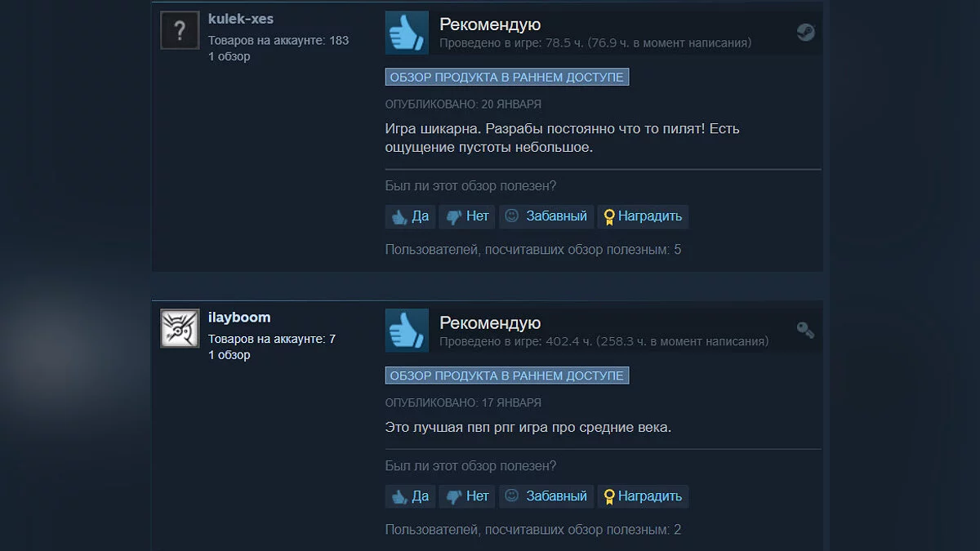Mark ilayboom's review as 'Забавный'
The image size is (980, 551).
click(546, 496)
